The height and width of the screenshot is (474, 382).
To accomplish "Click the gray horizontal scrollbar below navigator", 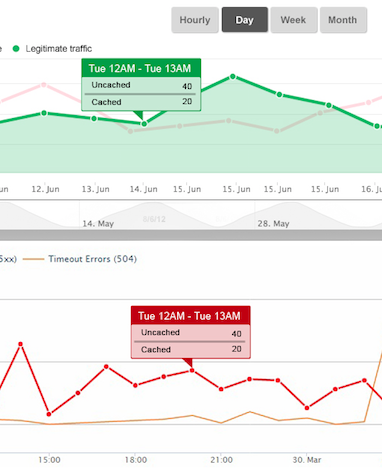I will pos(191,235).
